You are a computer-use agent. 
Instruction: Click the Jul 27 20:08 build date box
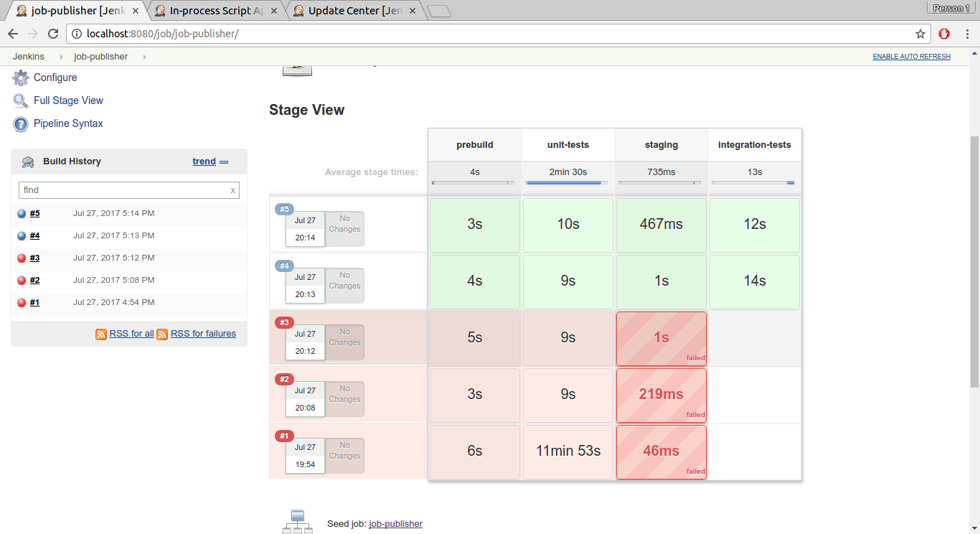[x=305, y=399]
